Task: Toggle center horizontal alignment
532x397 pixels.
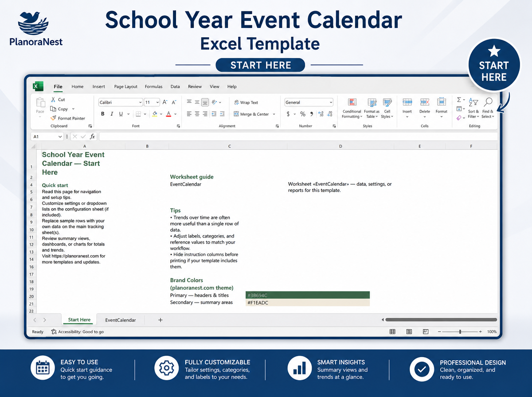Action: coord(197,114)
